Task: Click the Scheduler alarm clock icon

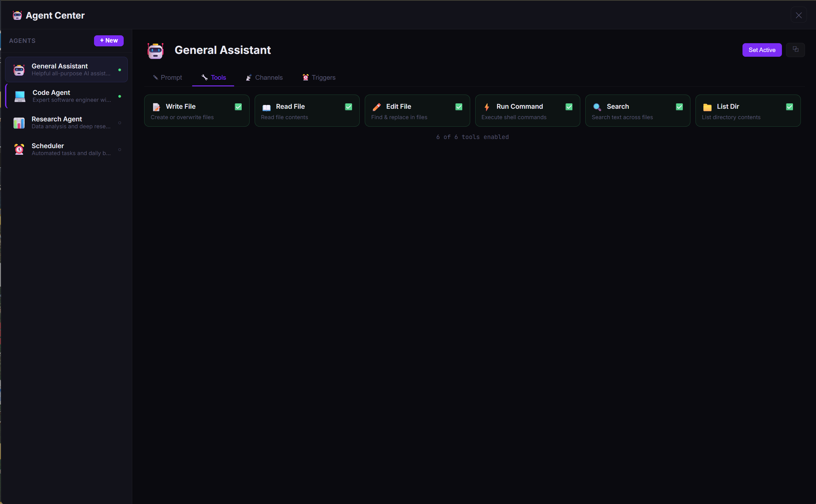Action: click(x=19, y=149)
